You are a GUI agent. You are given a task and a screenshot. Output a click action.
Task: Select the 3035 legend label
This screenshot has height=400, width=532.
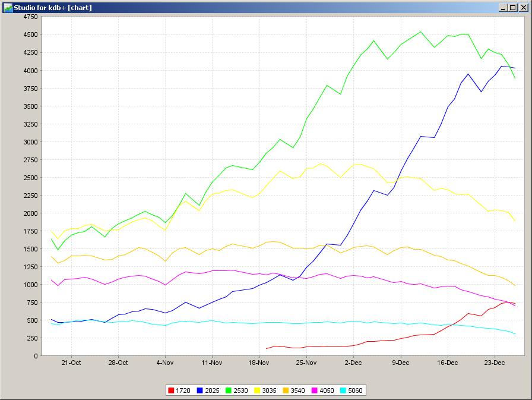pos(269,390)
